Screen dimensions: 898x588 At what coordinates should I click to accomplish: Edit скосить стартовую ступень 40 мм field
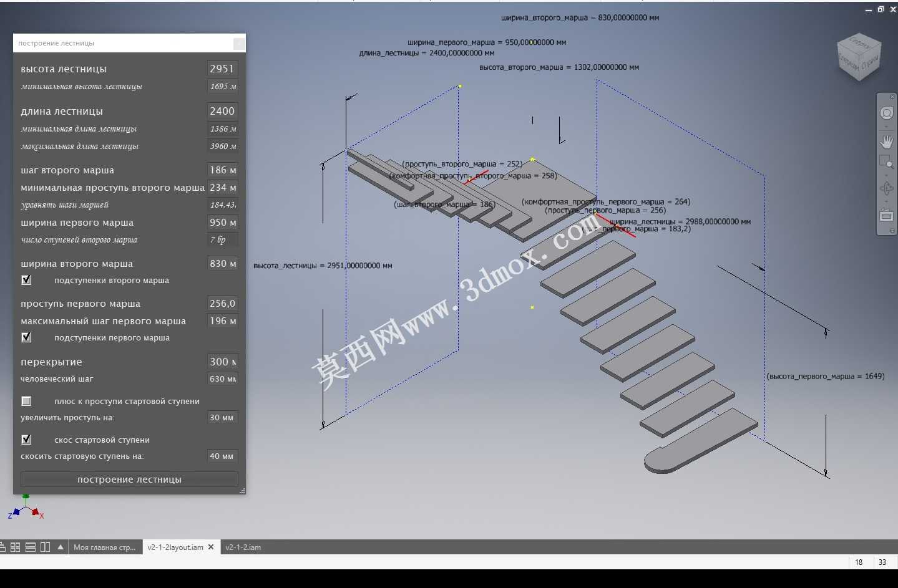click(222, 456)
